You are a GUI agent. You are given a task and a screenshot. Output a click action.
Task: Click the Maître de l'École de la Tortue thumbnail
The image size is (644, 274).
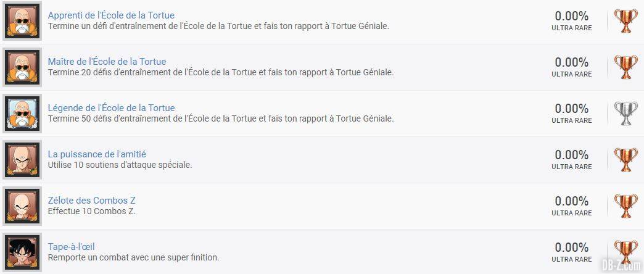click(x=22, y=67)
